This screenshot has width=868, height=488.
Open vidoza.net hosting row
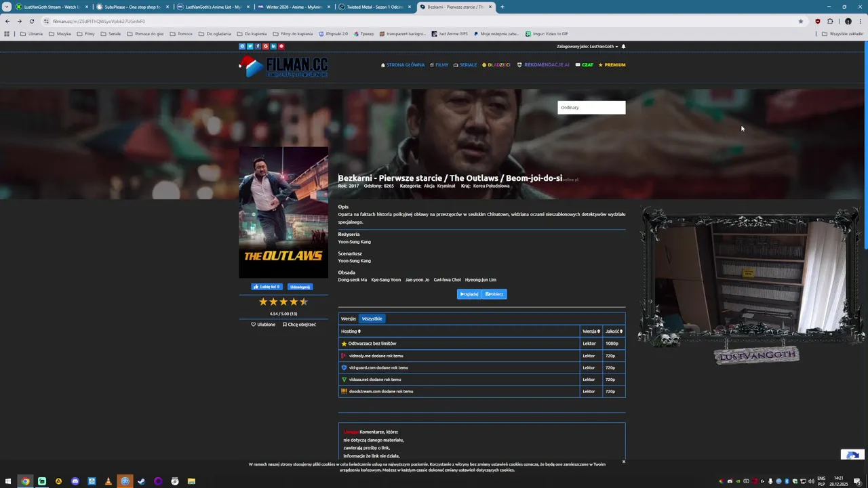coord(481,380)
